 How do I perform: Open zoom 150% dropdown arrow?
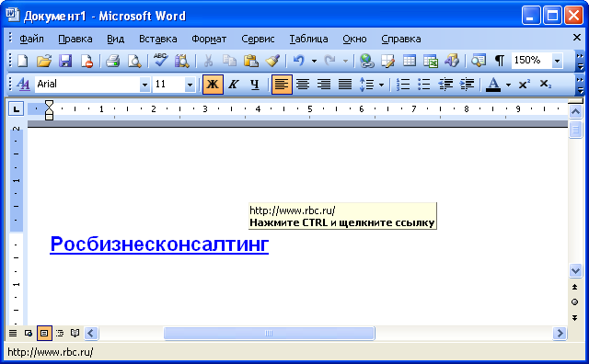pos(558,61)
